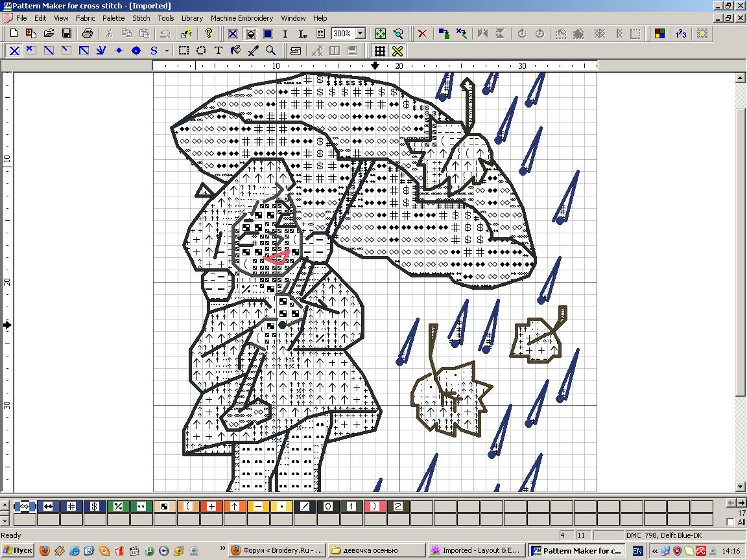
Task: Toggle the stitch view mode X button
Action: coord(233,33)
